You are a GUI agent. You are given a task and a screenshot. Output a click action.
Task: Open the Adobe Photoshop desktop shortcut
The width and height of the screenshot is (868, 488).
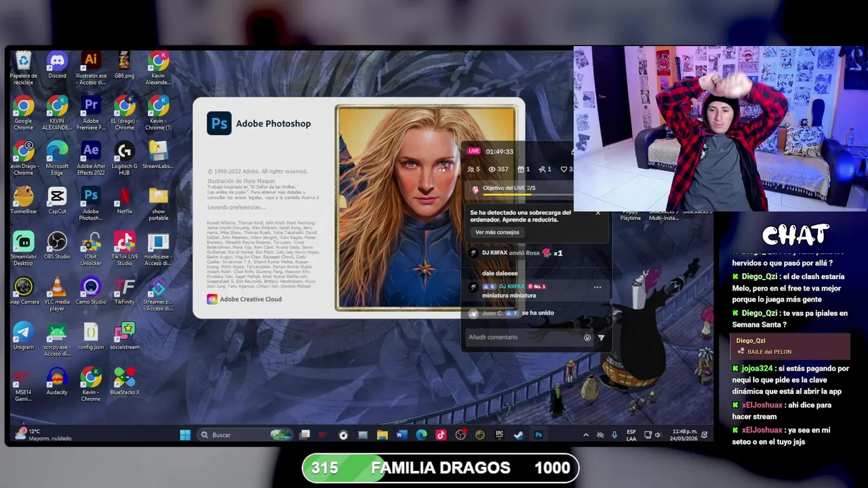91,204
